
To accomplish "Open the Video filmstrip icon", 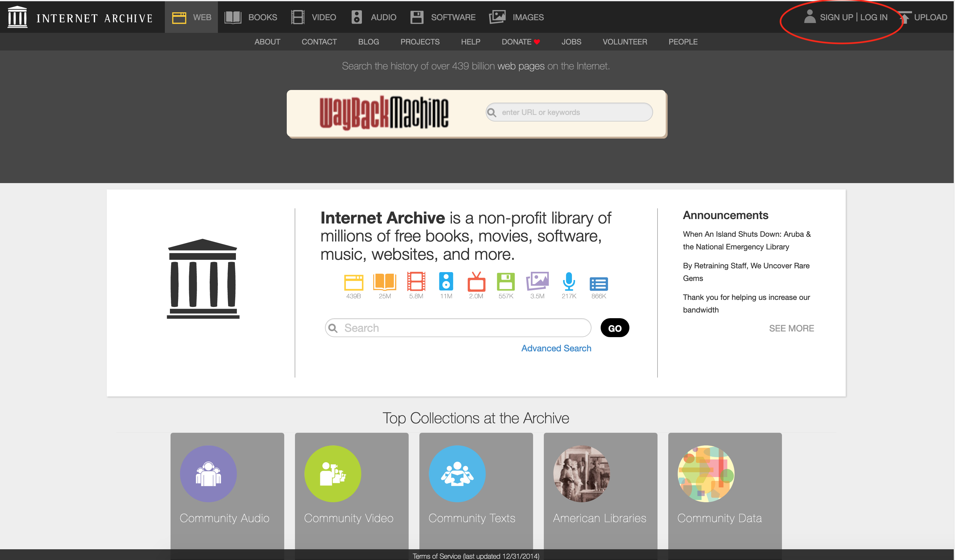I will [x=297, y=17].
